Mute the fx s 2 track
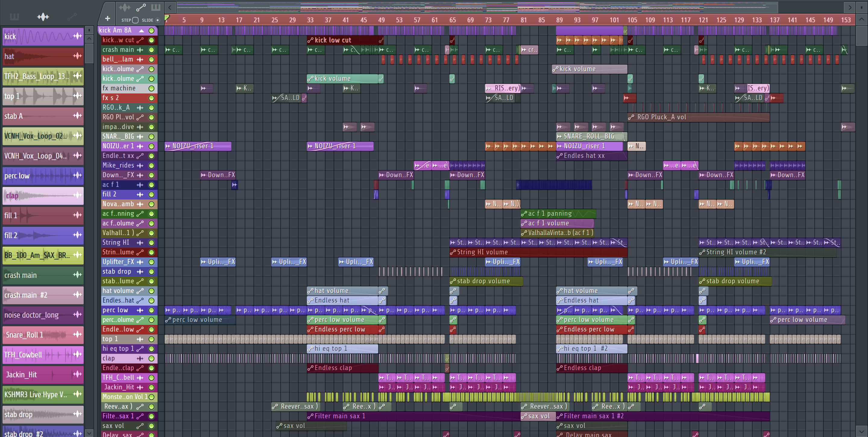Image resolution: width=868 pixels, height=437 pixels. click(152, 98)
